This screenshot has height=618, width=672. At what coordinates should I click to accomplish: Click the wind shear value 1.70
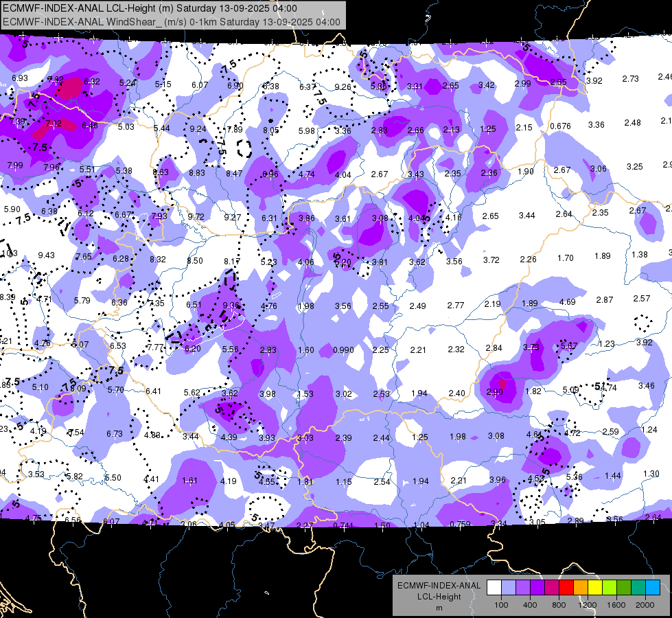coord(566,258)
